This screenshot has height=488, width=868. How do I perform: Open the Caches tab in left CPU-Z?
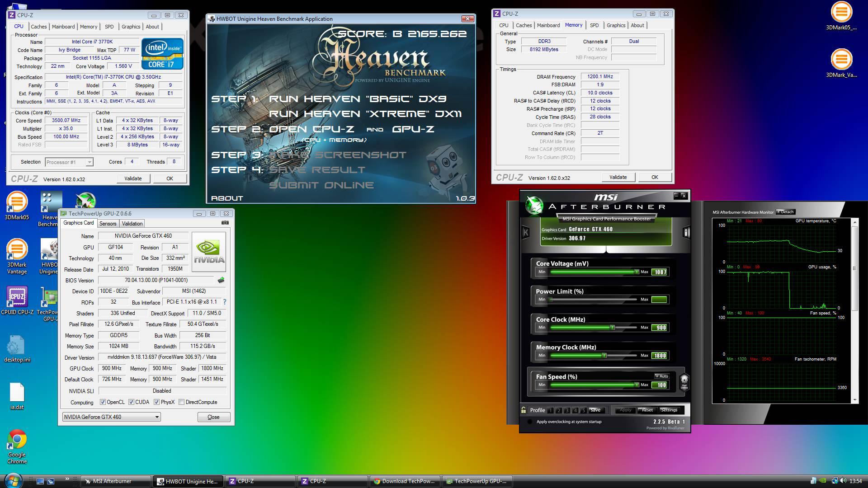coord(38,27)
